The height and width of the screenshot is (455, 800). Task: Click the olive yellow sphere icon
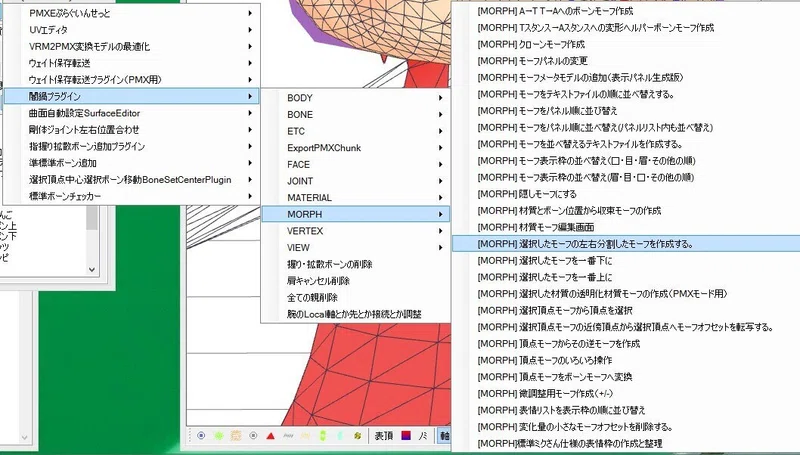coord(358,436)
